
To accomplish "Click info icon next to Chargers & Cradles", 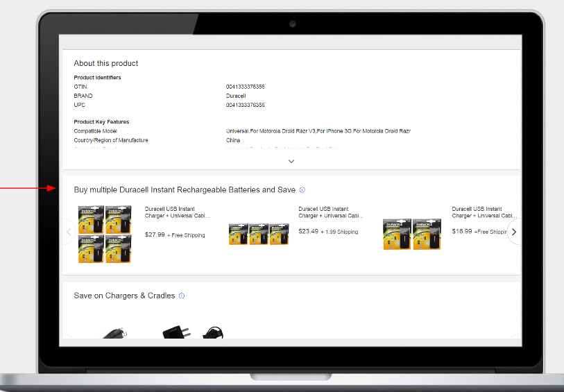I will pos(182,296).
